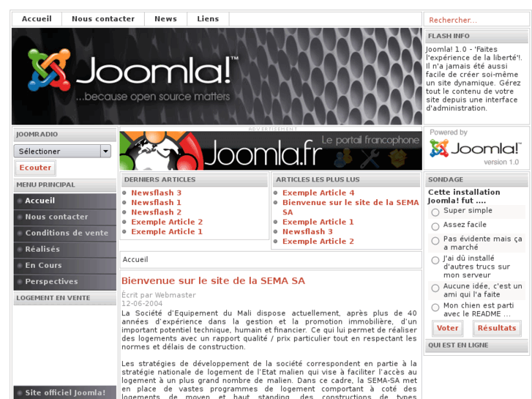Open Exemple Article 1 in Articles les plus lus
This screenshot has width=532, height=399.
(x=318, y=222)
